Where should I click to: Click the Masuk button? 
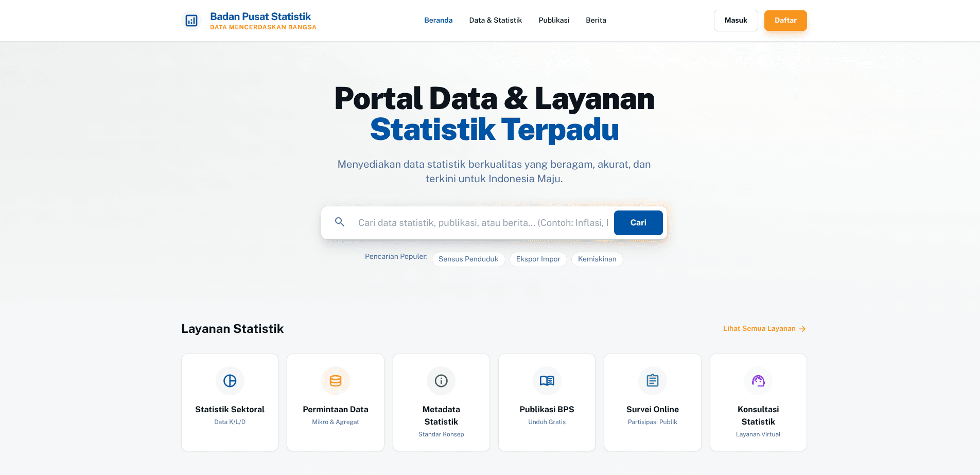pyautogui.click(x=736, y=20)
